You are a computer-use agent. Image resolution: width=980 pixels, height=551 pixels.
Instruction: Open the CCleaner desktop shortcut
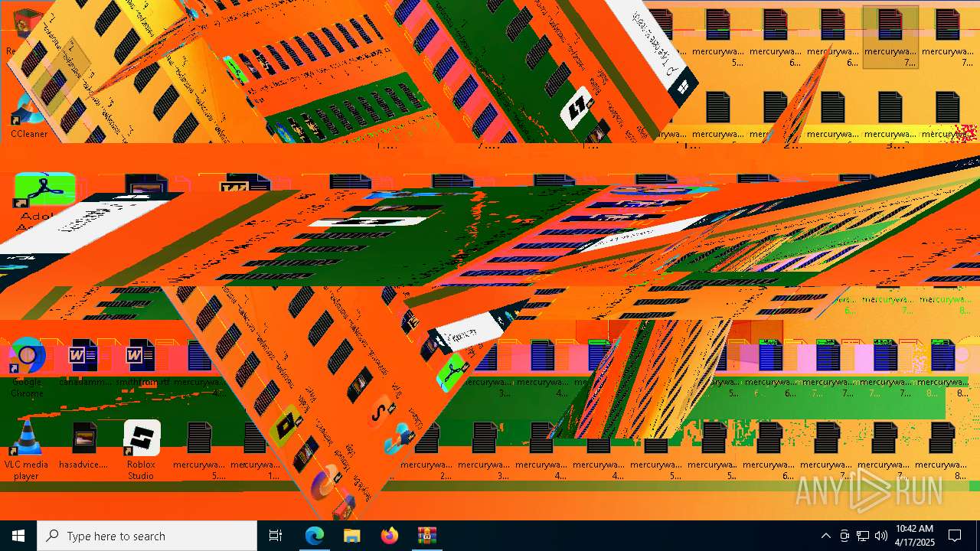pos(29,117)
